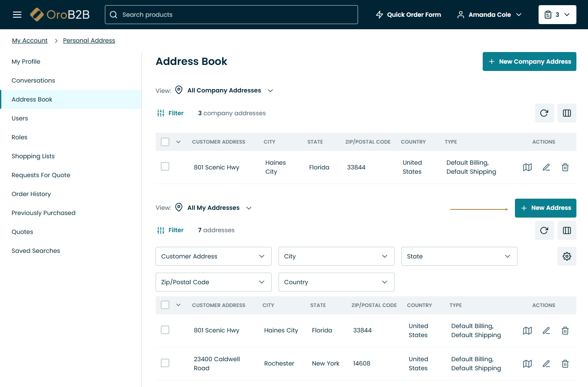Edit the company address 801 Scenic Hwy

click(546, 167)
